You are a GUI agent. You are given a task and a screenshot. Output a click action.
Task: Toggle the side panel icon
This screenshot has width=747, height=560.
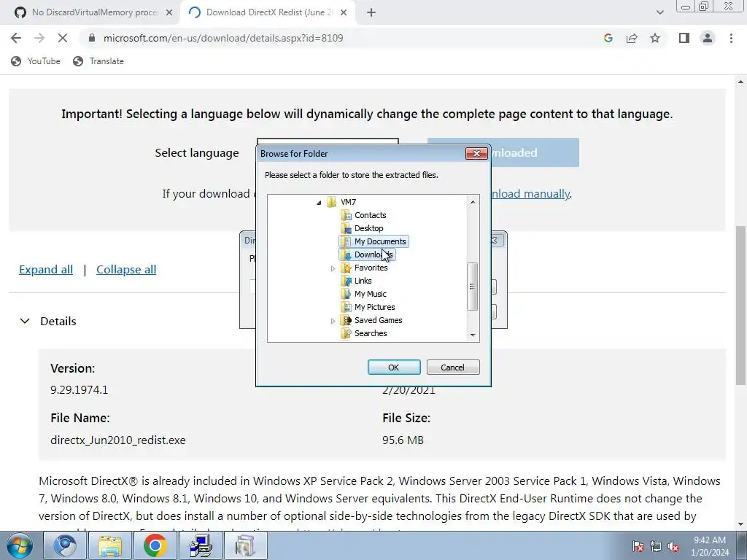pos(684,38)
